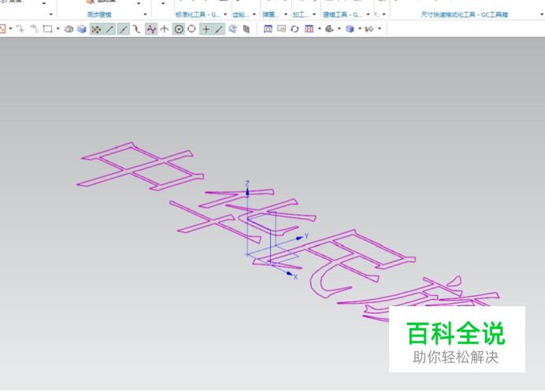Toggle the Existing Point plus snap
The width and height of the screenshot is (545, 392).
(206, 29)
